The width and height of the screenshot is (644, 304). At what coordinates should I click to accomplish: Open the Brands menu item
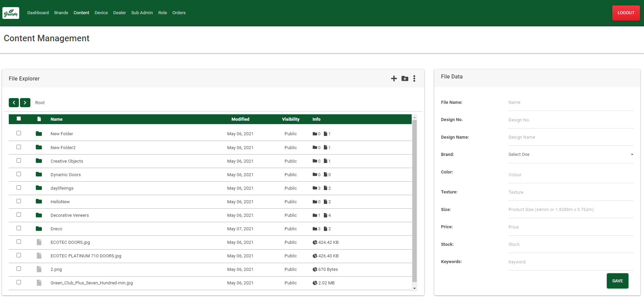pos(61,13)
